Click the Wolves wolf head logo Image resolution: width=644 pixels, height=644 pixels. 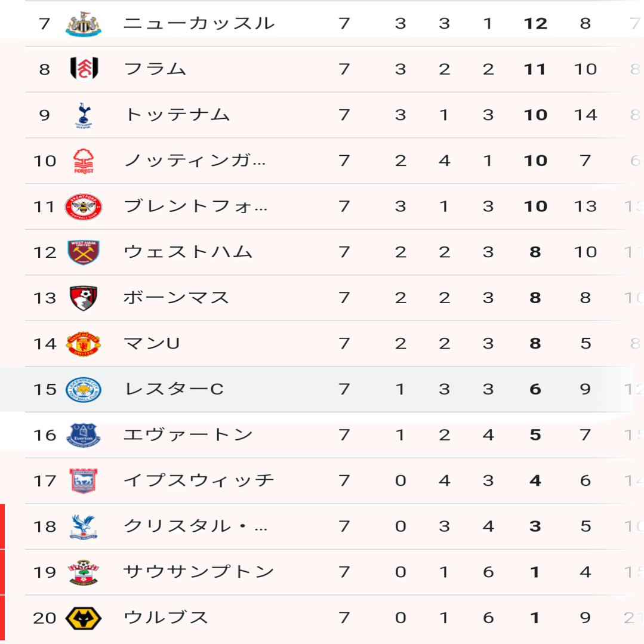point(83,618)
